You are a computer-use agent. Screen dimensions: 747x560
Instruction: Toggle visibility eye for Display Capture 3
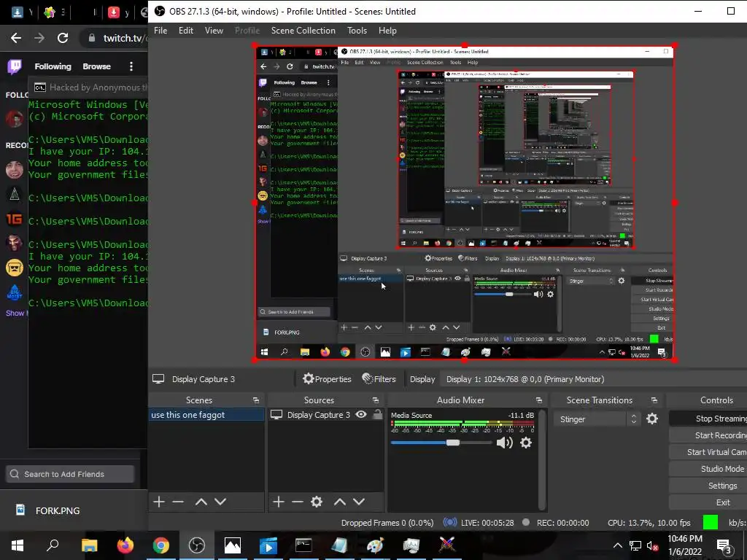tap(361, 414)
